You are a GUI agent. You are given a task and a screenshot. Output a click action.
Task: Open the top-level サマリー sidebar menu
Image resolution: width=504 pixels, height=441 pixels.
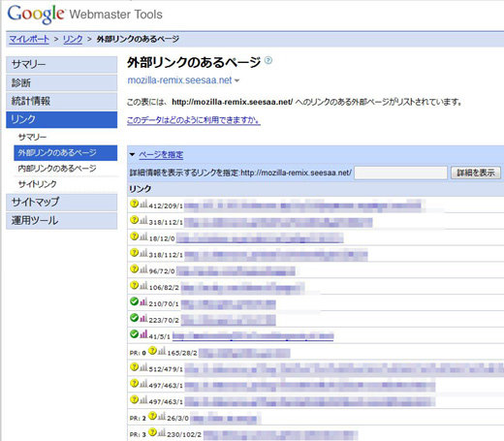pyautogui.click(x=61, y=64)
